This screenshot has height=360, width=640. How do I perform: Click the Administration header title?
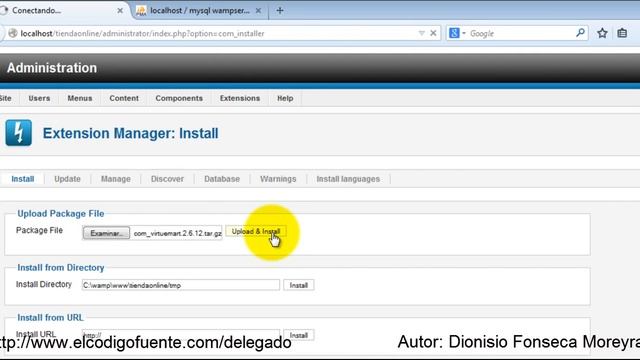point(52,68)
